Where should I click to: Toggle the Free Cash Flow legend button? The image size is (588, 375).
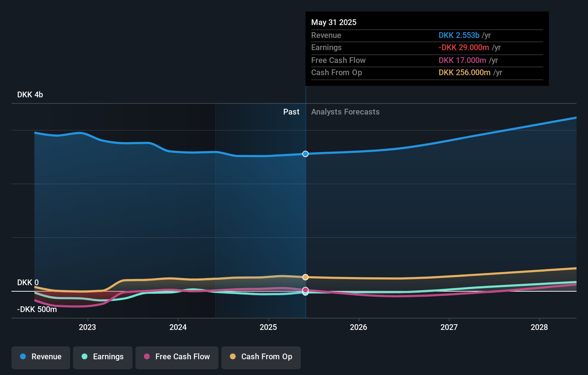177,357
